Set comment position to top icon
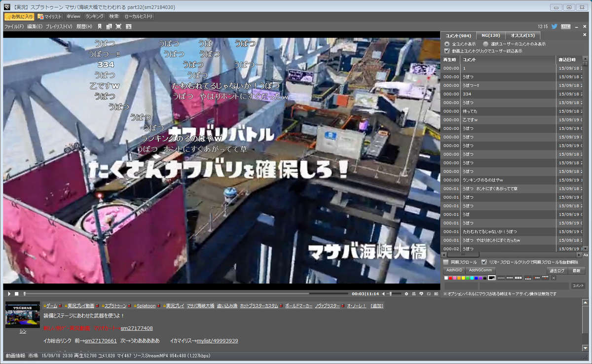This screenshot has height=364, width=592. point(545,278)
